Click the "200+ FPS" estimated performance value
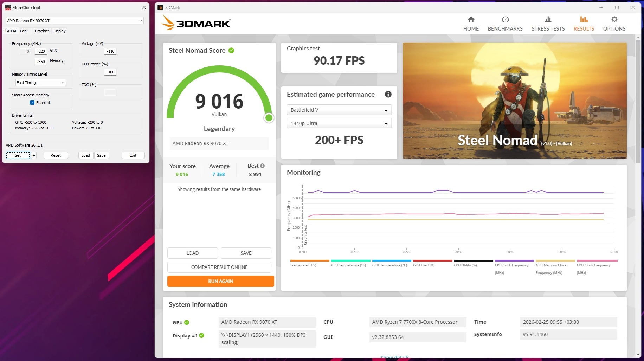This screenshot has width=644, height=361. (x=339, y=140)
